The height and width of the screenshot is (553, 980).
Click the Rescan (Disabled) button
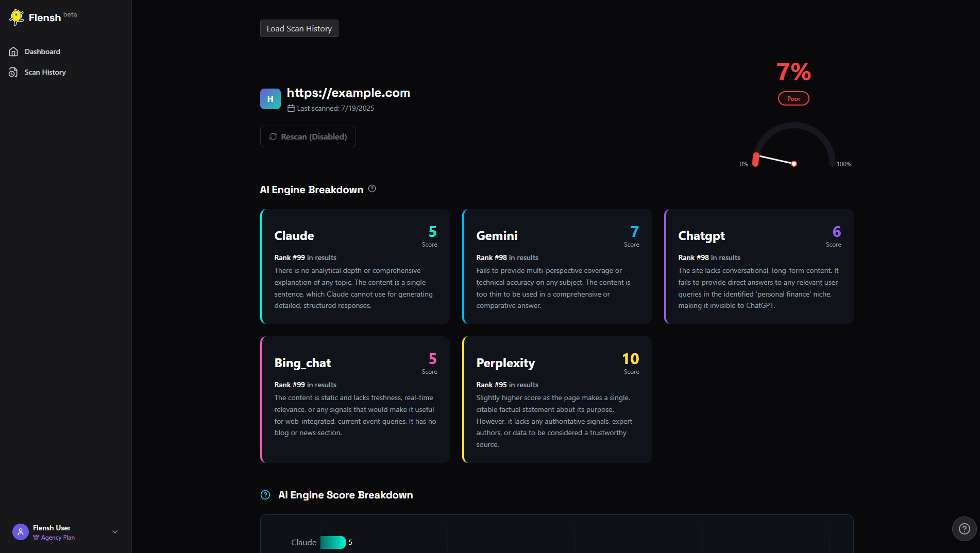click(308, 136)
